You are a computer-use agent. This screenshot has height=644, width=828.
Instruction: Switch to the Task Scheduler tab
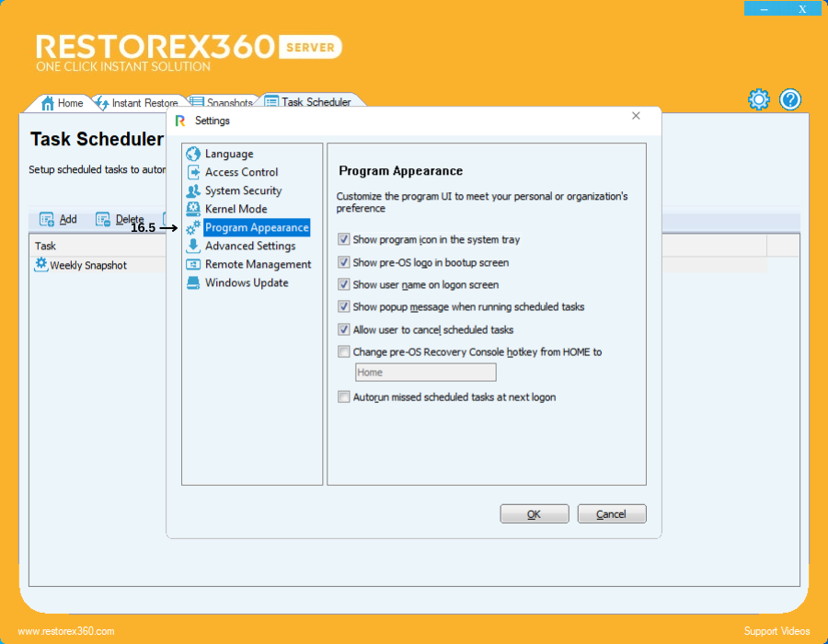coord(311,101)
